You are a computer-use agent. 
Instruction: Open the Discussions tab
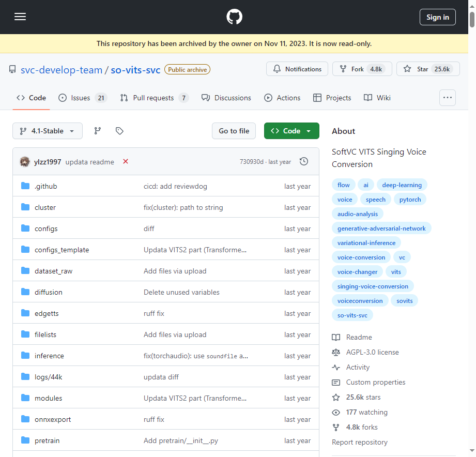click(x=226, y=98)
